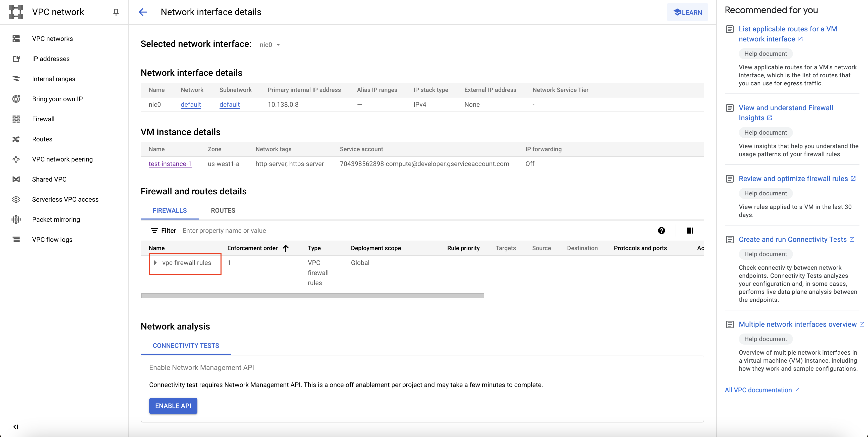The width and height of the screenshot is (868, 437).
Task: Click the service account email text
Action: point(424,164)
